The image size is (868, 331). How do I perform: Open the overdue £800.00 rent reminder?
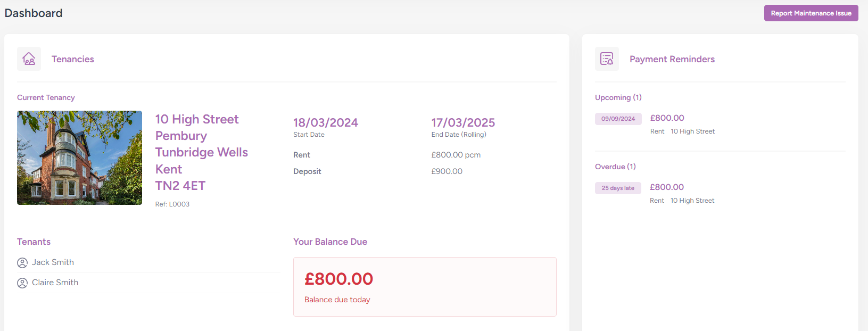(666, 187)
